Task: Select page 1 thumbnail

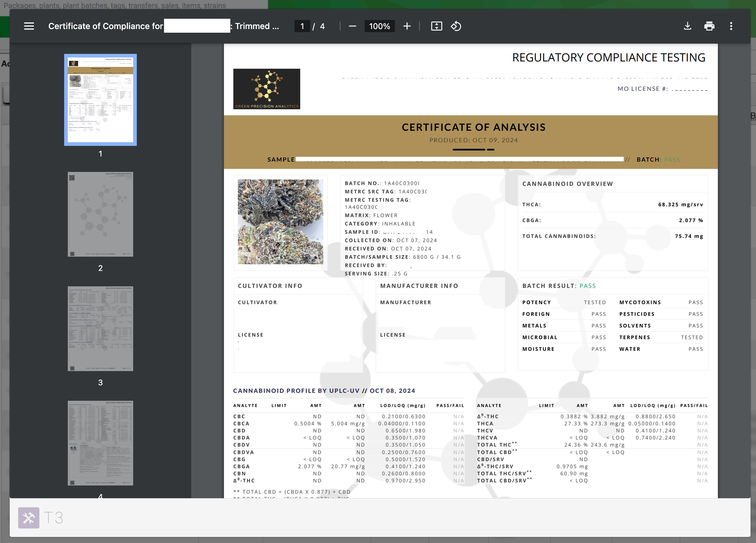Action: [x=100, y=100]
